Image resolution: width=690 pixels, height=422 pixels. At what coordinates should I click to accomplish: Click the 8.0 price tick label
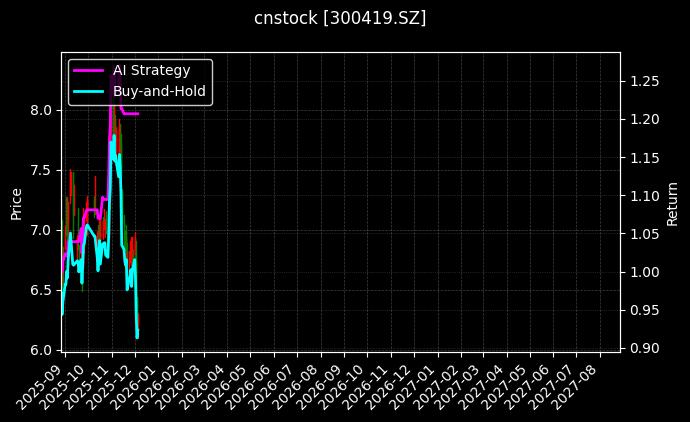tap(41, 110)
